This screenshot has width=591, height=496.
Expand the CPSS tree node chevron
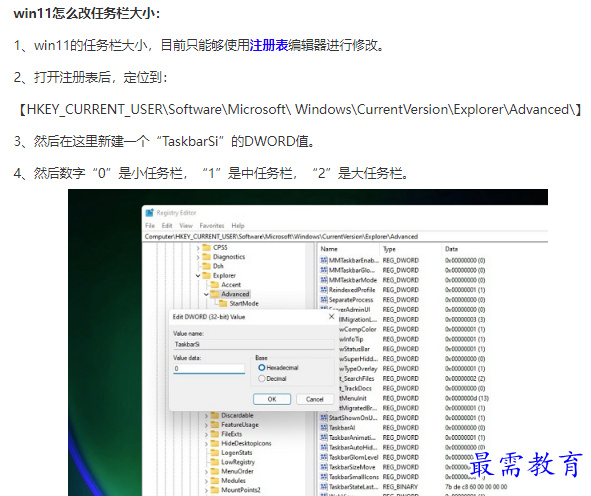pos(198,248)
